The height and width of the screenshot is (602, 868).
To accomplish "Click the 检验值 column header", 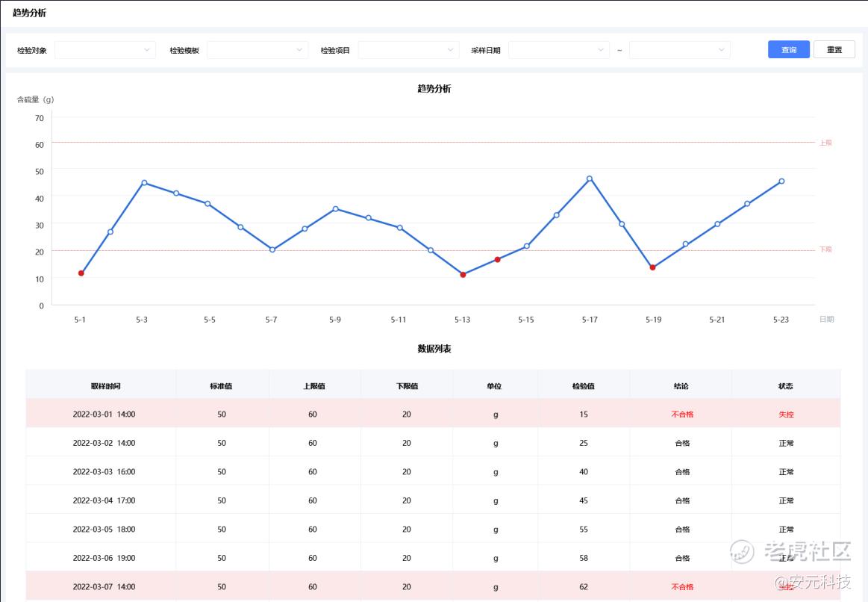I will 584,386.
